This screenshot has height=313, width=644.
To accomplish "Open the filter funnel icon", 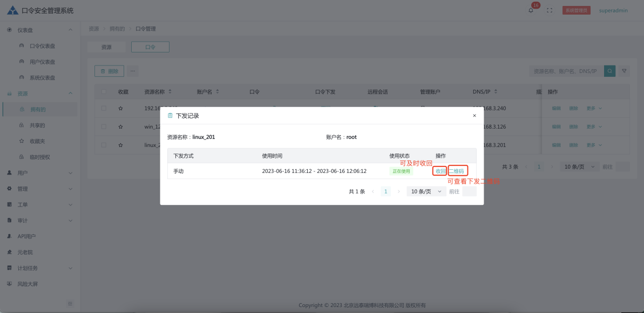I will click(624, 71).
